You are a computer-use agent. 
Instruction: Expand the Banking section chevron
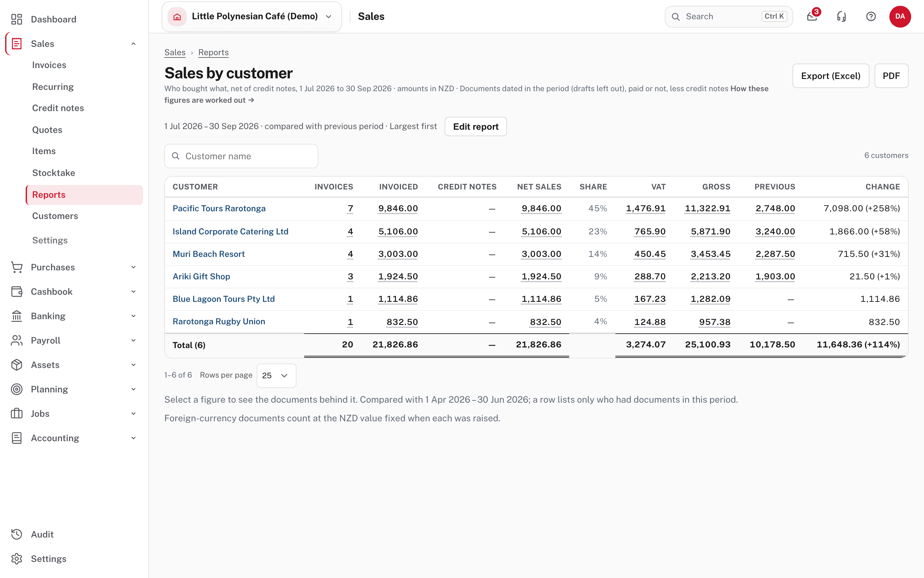tap(134, 316)
